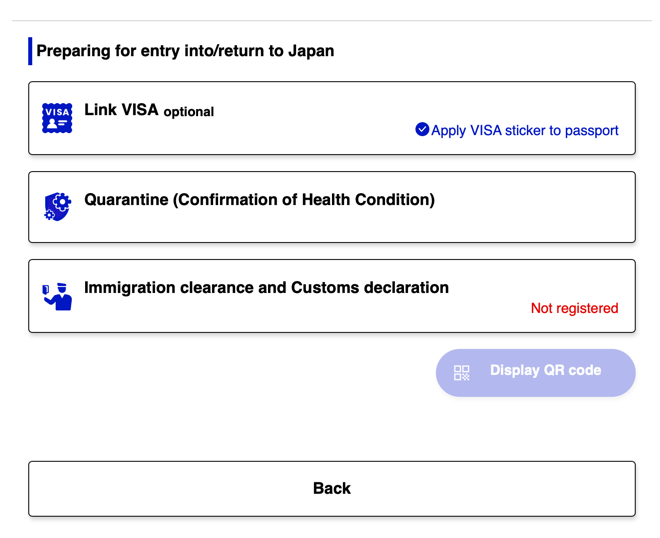Screen dimensions: 660x538
Task: Click the VISA card icon
Action: (x=57, y=118)
